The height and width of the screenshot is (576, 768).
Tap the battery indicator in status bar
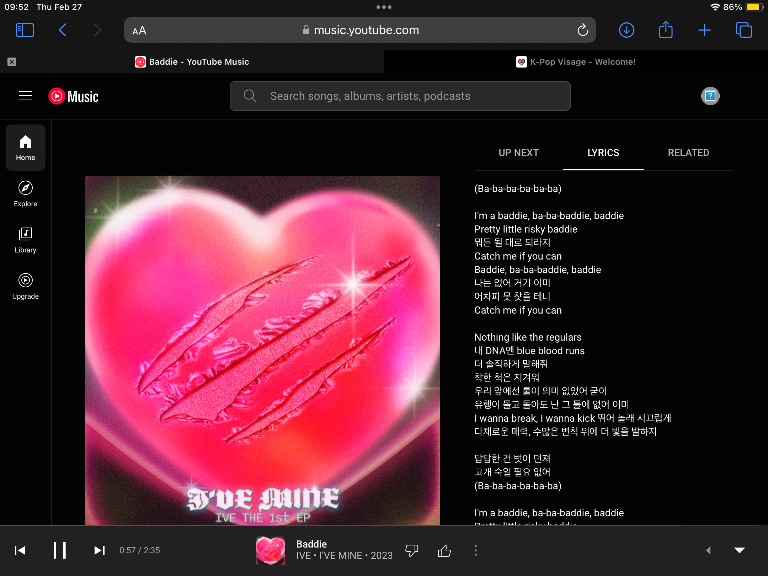pos(754,7)
